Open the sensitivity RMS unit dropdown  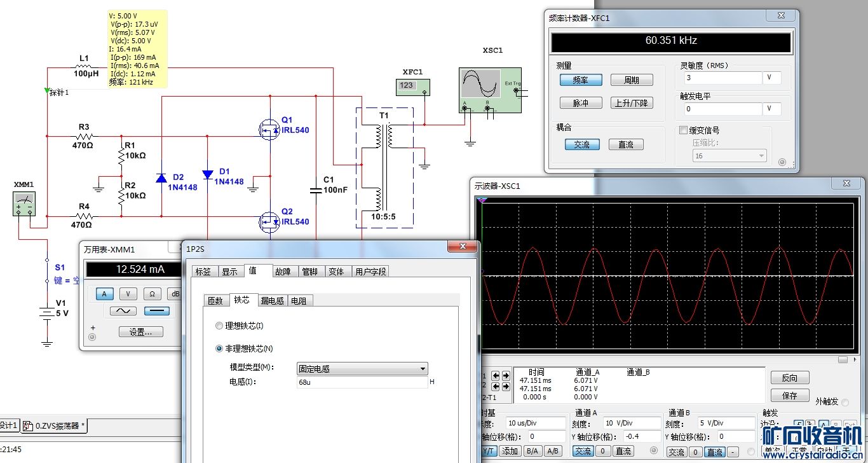(771, 78)
